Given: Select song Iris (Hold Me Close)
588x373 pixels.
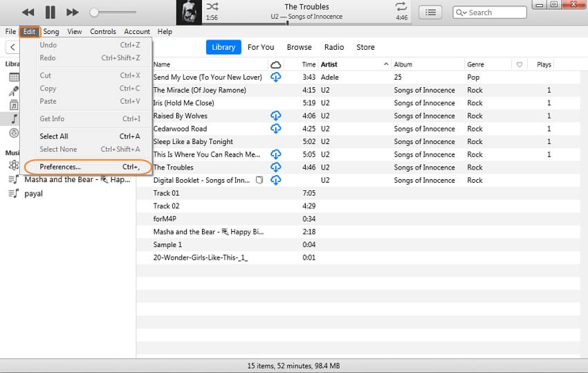Looking at the screenshot, I should pyautogui.click(x=183, y=103).
